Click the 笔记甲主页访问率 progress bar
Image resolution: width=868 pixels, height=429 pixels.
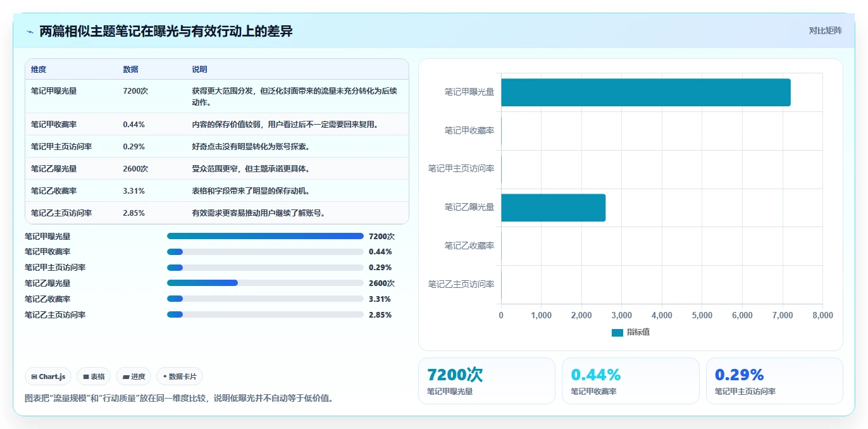pos(265,267)
